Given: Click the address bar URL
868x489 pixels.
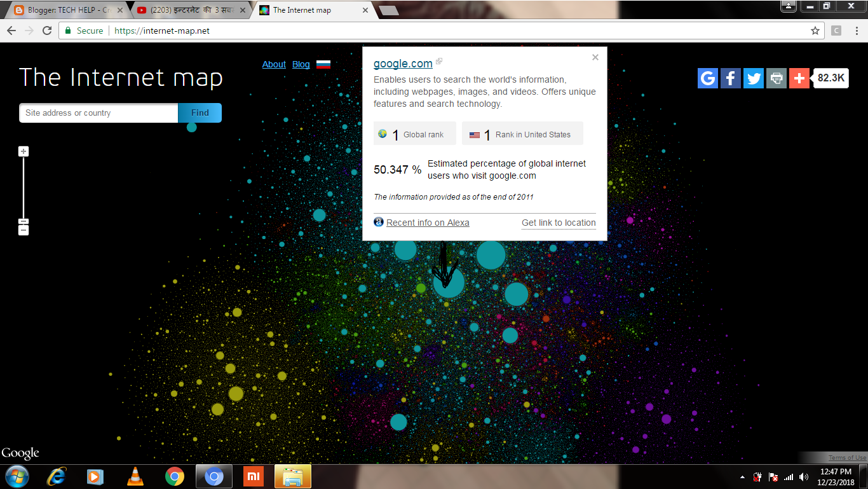Looking at the screenshot, I should (x=162, y=31).
